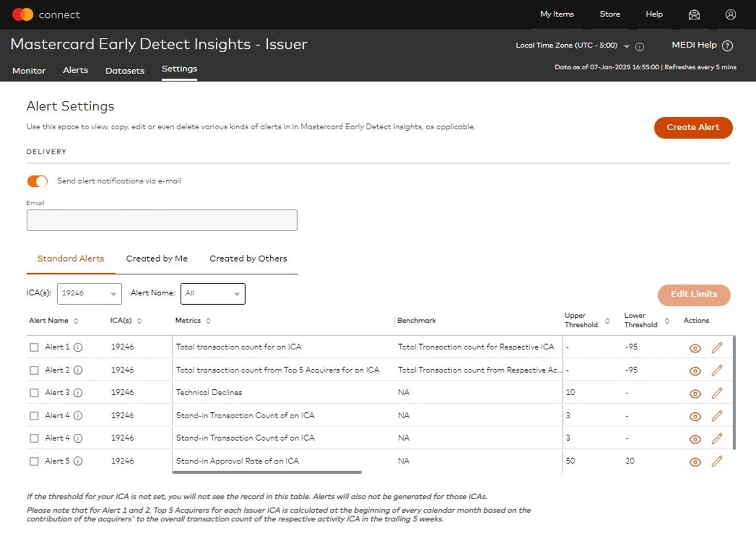Click lower threshold value 20 for Alert 5
756x551 pixels.
pyautogui.click(x=630, y=461)
